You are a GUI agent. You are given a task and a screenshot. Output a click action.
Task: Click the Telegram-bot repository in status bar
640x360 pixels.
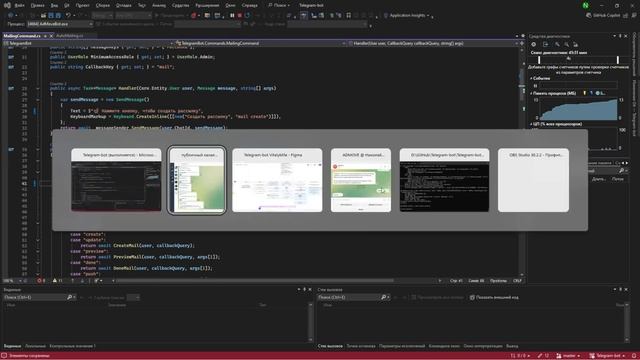[608, 356]
